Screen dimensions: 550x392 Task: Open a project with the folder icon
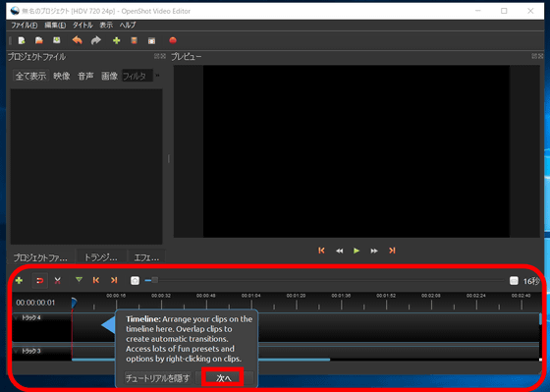point(39,40)
